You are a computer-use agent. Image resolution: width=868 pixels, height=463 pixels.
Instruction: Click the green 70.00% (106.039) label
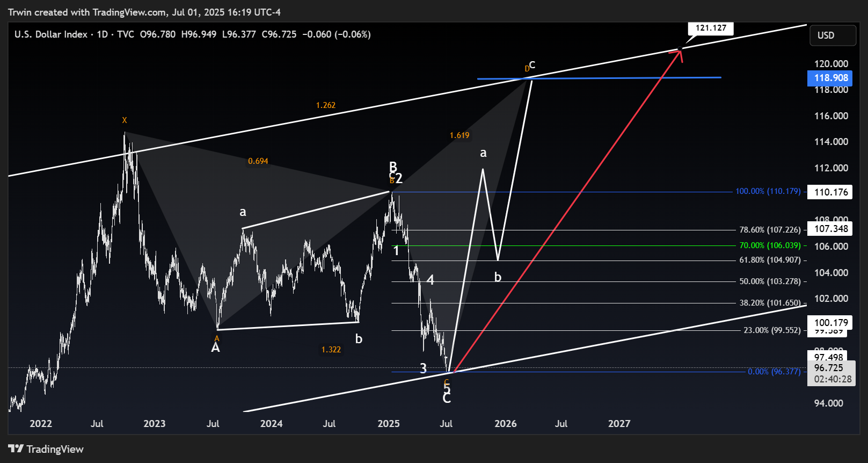[770, 245]
